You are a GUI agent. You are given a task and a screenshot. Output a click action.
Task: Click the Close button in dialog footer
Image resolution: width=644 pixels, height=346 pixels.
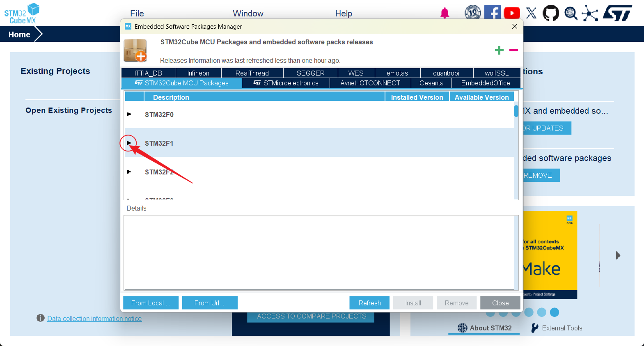pos(500,303)
